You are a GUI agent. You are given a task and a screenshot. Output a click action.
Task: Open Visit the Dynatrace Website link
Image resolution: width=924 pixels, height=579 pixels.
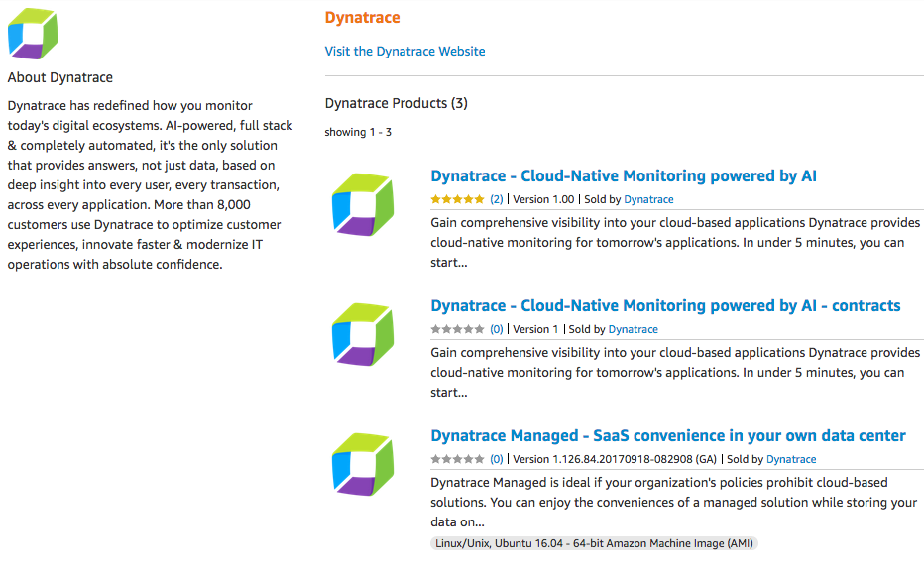(404, 51)
